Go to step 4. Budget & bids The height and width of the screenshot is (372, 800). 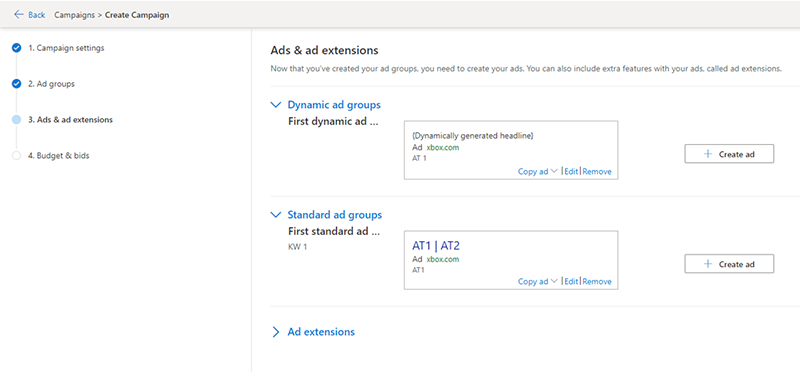[x=59, y=156]
